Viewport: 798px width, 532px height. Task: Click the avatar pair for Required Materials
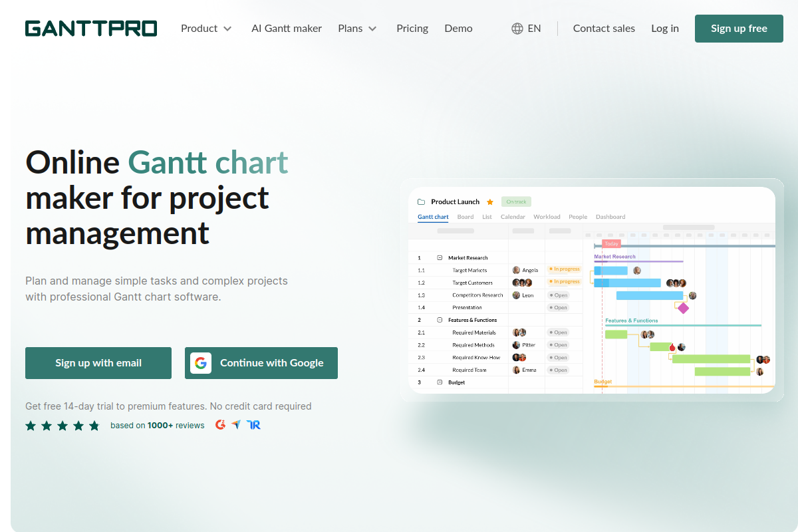[x=519, y=332]
